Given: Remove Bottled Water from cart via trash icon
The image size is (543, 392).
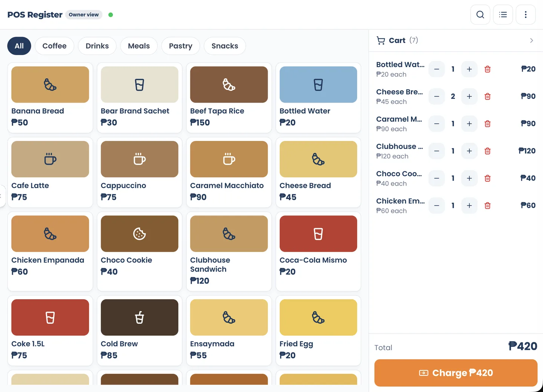Looking at the screenshot, I should [x=487, y=69].
